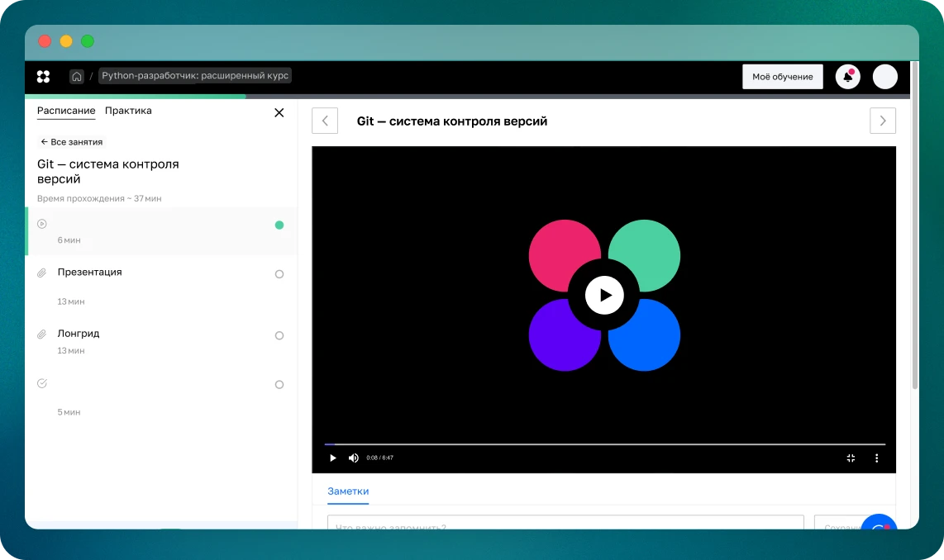Screen dimensions: 944x560
Task: Play the video using center play button
Action: (x=604, y=295)
